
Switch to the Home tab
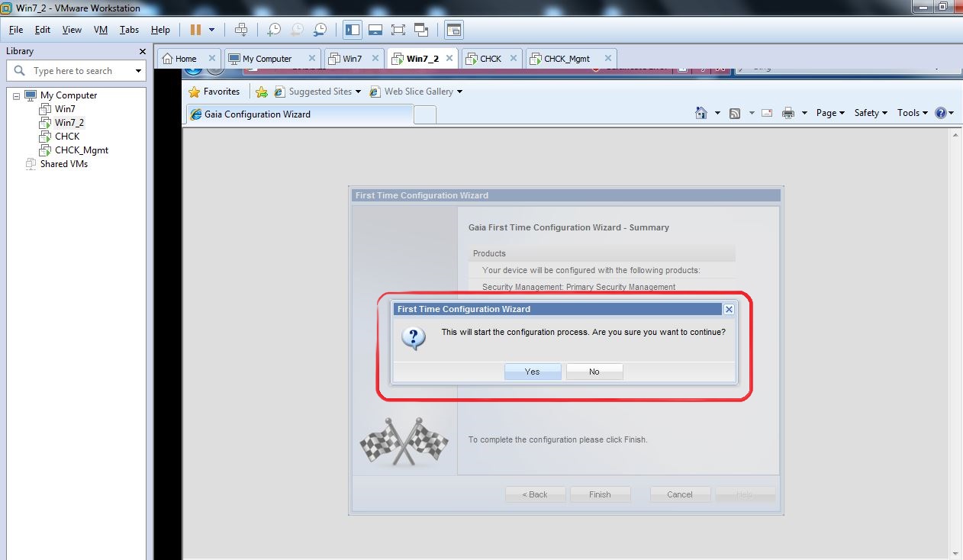pyautogui.click(x=185, y=59)
